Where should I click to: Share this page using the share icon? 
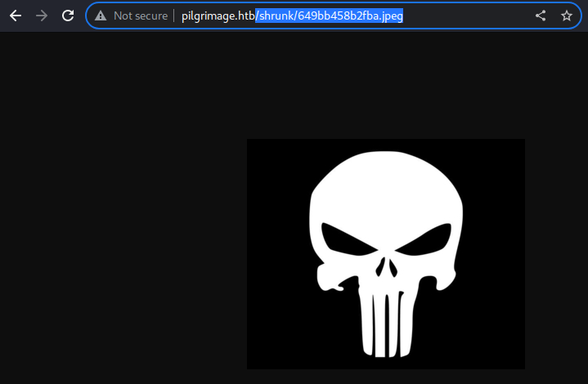coord(541,16)
